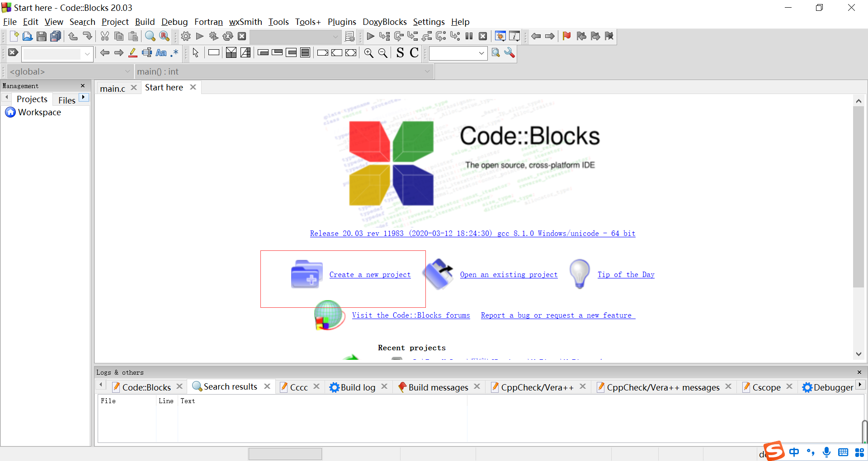Open the build target dropdown
Viewport: 868px width, 461px height.
click(335, 37)
